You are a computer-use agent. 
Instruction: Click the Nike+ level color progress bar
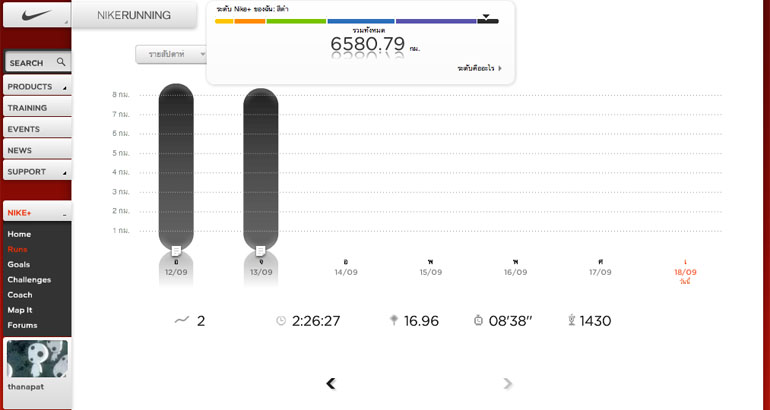click(x=356, y=21)
